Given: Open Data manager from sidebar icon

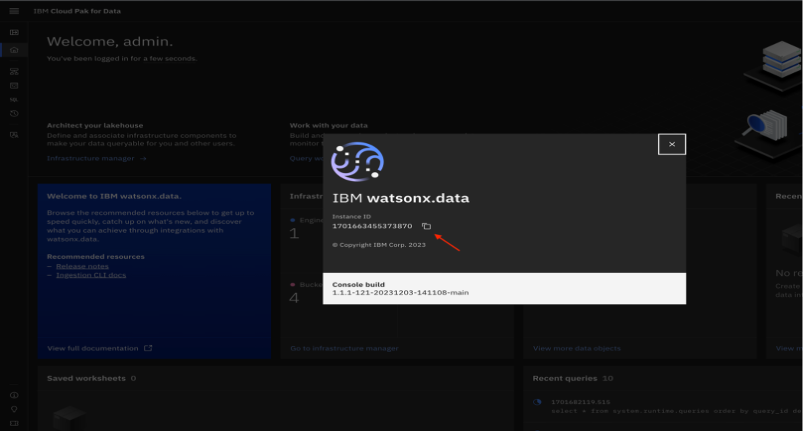Looking at the screenshot, I should (x=14, y=86).
